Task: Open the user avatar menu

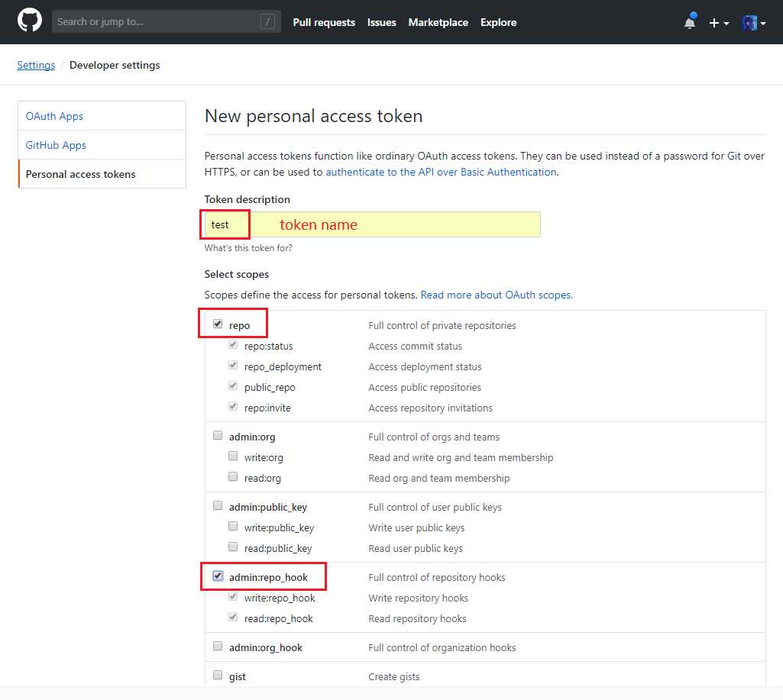Action: pos(753,23)
